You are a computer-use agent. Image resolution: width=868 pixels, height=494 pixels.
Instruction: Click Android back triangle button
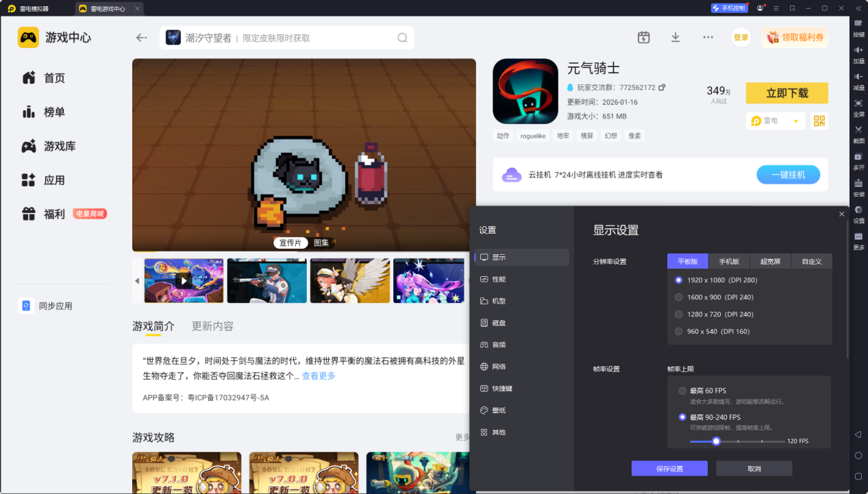858,434
